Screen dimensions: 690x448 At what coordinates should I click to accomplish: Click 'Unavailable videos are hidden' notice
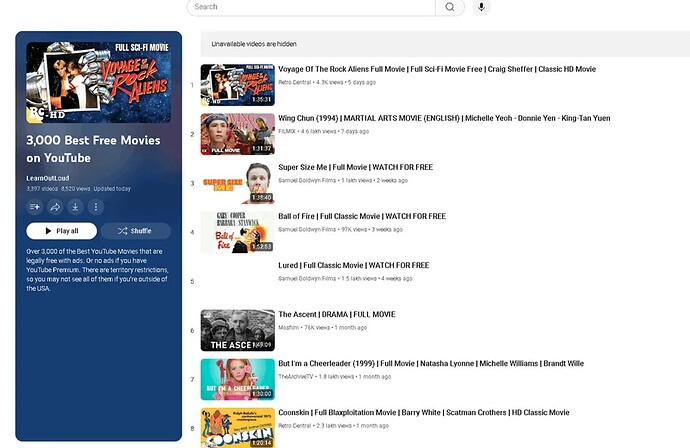tap(254, 44)
